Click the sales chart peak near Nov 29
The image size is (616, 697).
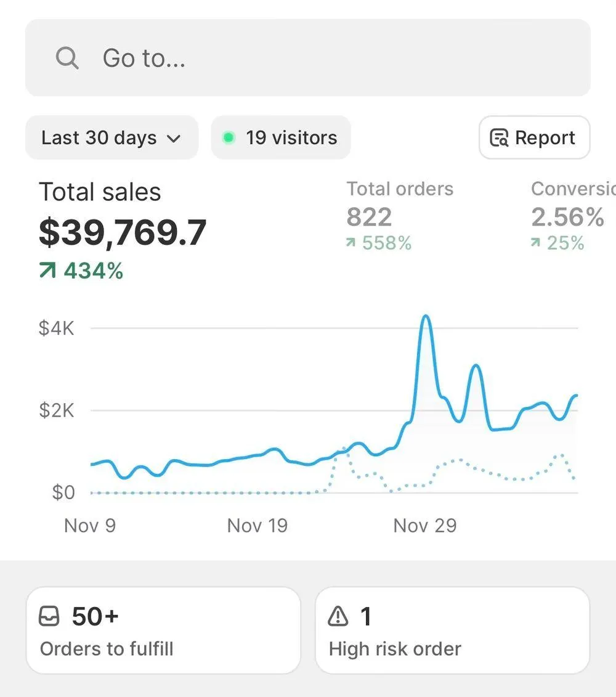click(x=425, y=318)
